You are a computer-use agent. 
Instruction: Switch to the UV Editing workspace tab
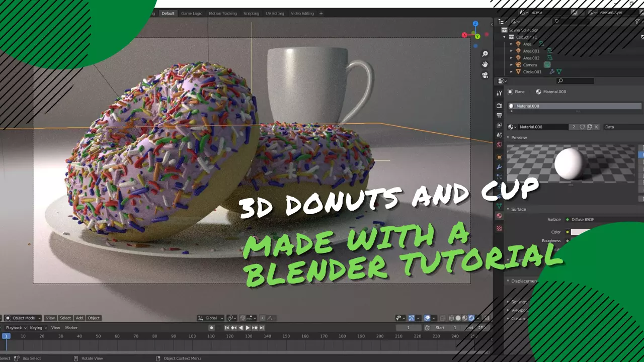click(x=275, y=14)
